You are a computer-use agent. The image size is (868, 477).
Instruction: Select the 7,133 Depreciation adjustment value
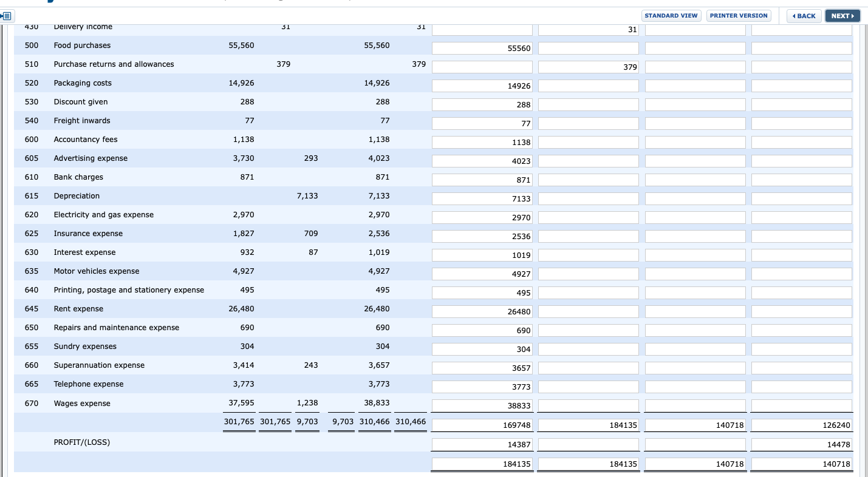[307, 196]
